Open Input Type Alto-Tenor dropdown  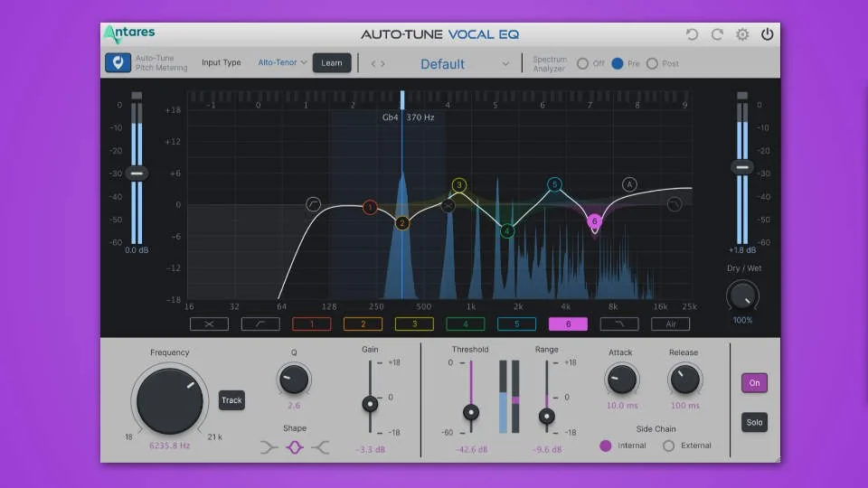click(282, 62)
